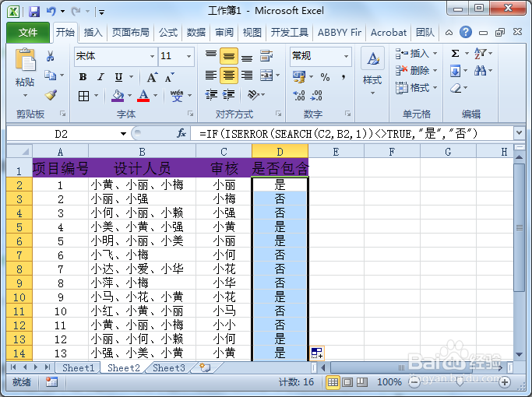Image resolution: width=532 pixels, height=397 pixels.
Task: Click the percent style icon
Action: pyautogui.click(x=325, y=77)
